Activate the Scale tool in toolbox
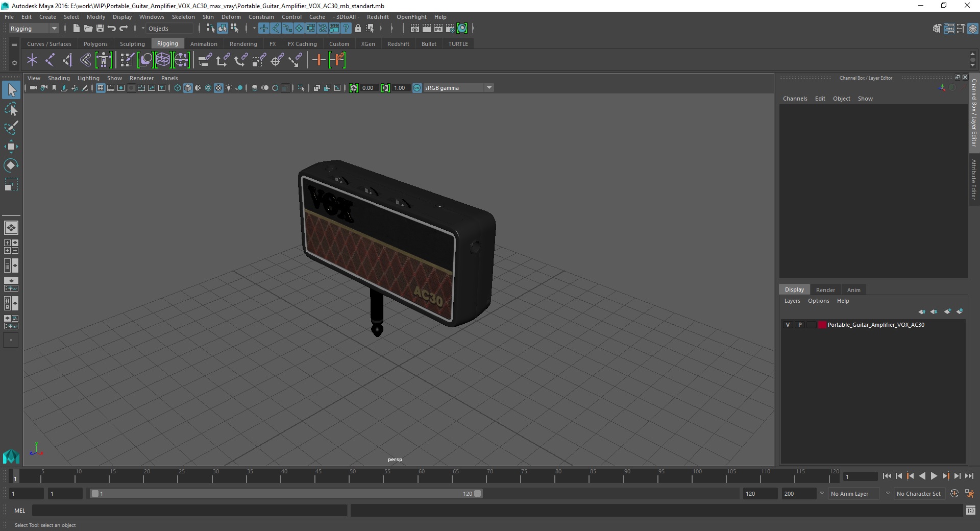 click(x=11, y=184)
